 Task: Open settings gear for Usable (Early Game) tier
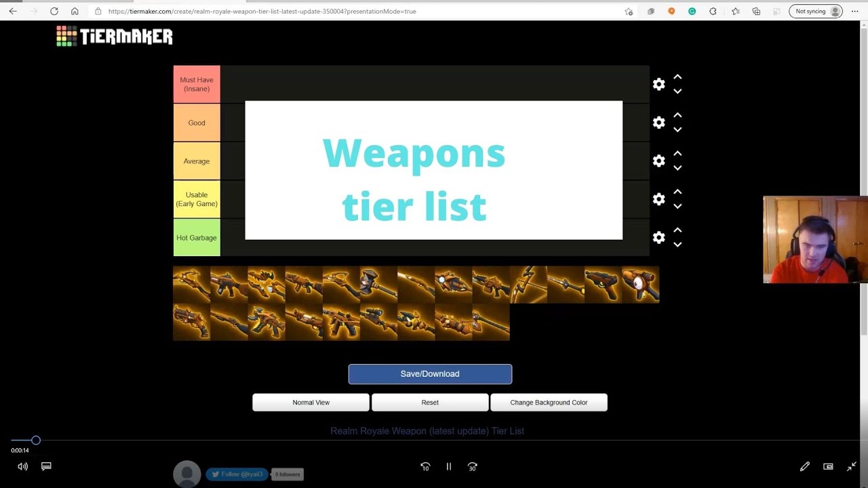[x=658, y=199]
